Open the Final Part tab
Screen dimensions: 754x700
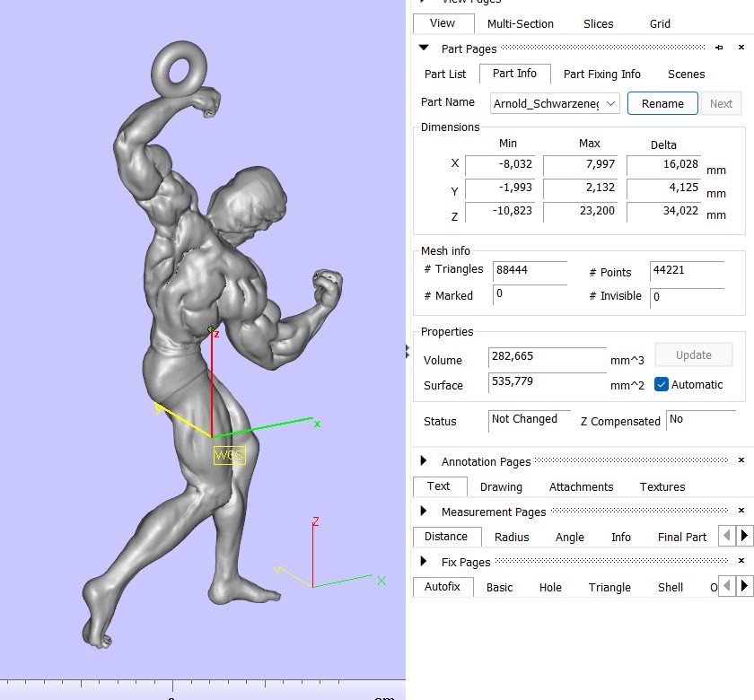coord(682,537)
